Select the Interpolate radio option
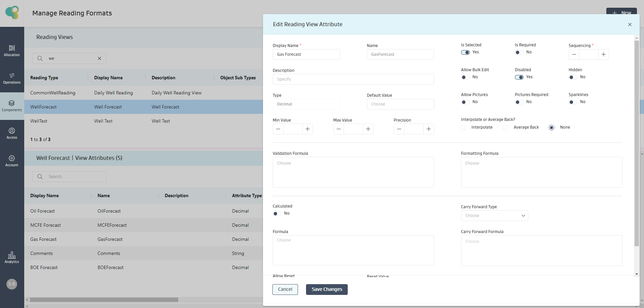 point(463,128)
